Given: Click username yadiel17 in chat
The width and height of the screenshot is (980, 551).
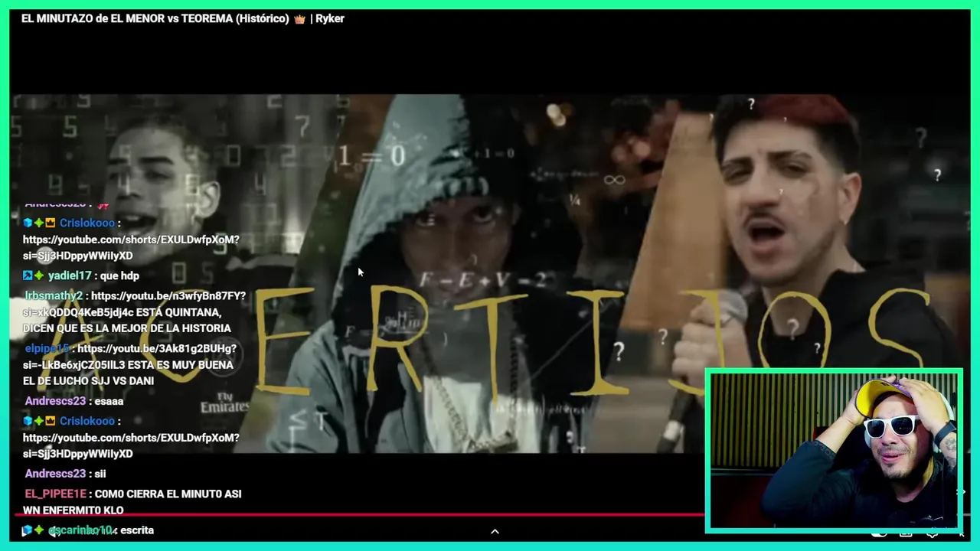Looking at the screenshot, I should point(70,275).
